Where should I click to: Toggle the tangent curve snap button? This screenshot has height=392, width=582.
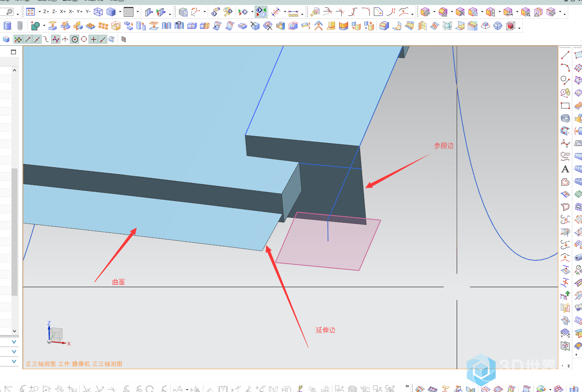tap(46, 40)
